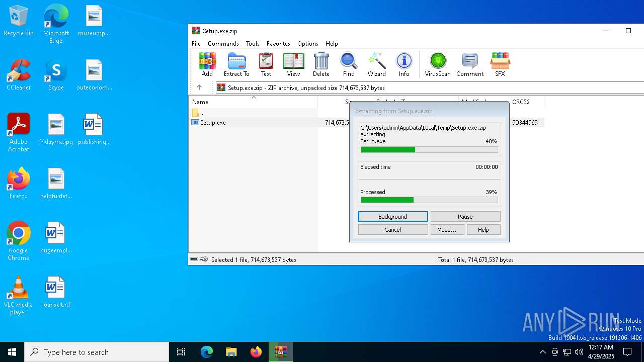
Task: Select loanskit.rtf desktop file
Action: tap(56, 292)
